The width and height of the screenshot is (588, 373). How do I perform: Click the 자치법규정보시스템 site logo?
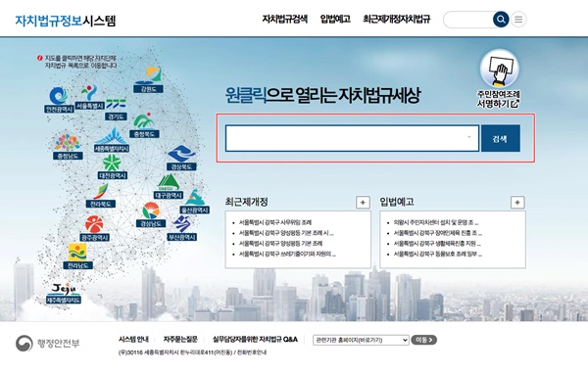(x=66, y=21)
